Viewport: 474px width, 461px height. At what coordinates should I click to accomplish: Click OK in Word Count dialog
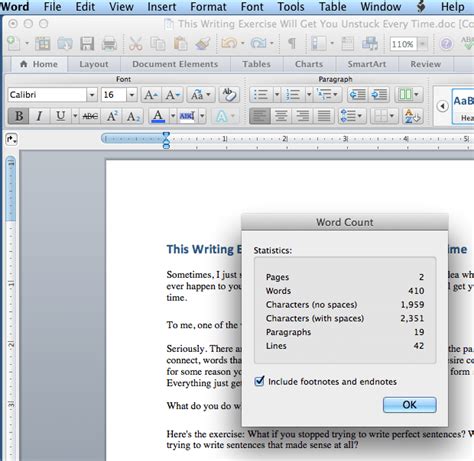(410, 405)
